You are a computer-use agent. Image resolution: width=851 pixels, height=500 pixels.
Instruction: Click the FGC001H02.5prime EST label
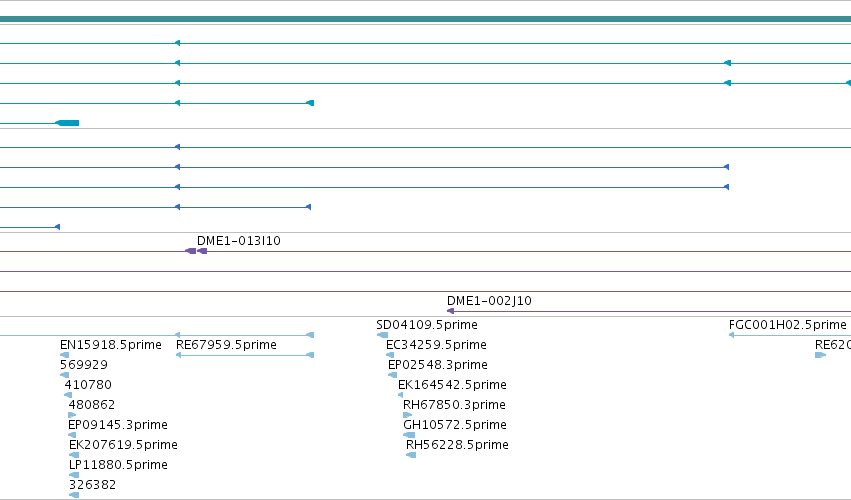point(788,325)
